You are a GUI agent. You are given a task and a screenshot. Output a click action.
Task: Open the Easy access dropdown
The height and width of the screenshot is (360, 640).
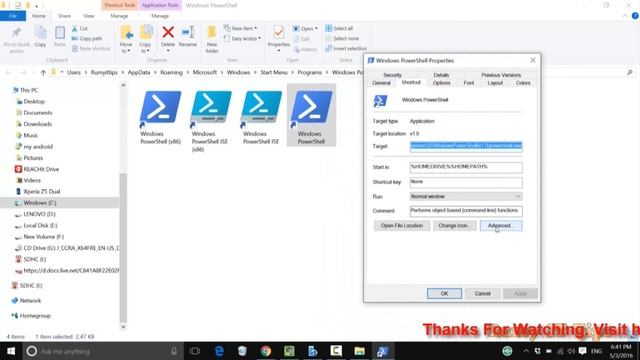(x=242, y=38)
